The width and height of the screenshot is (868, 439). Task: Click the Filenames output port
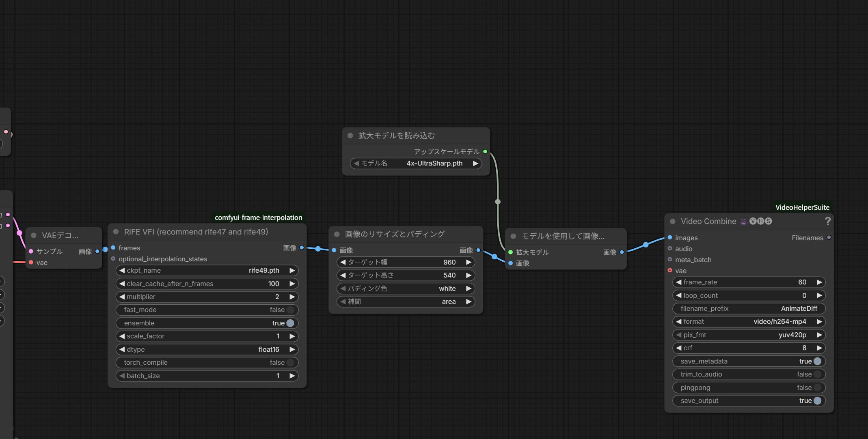829,237
